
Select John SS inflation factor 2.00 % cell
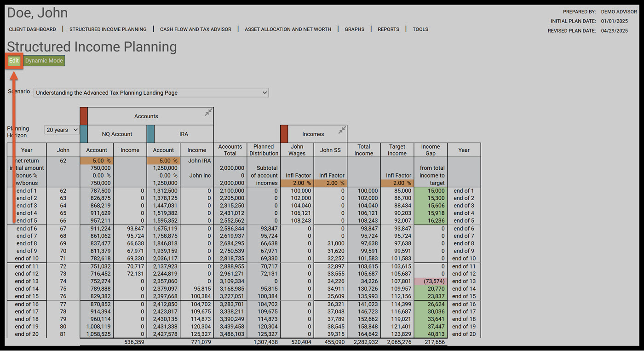pos(330,183)
